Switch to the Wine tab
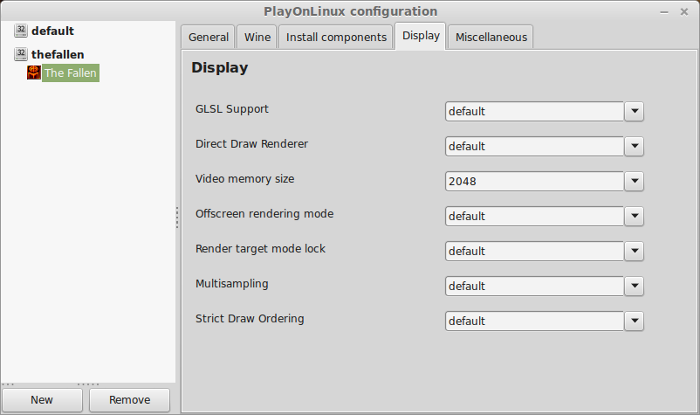Screen dimensions: 700x415 click(257, 37)
